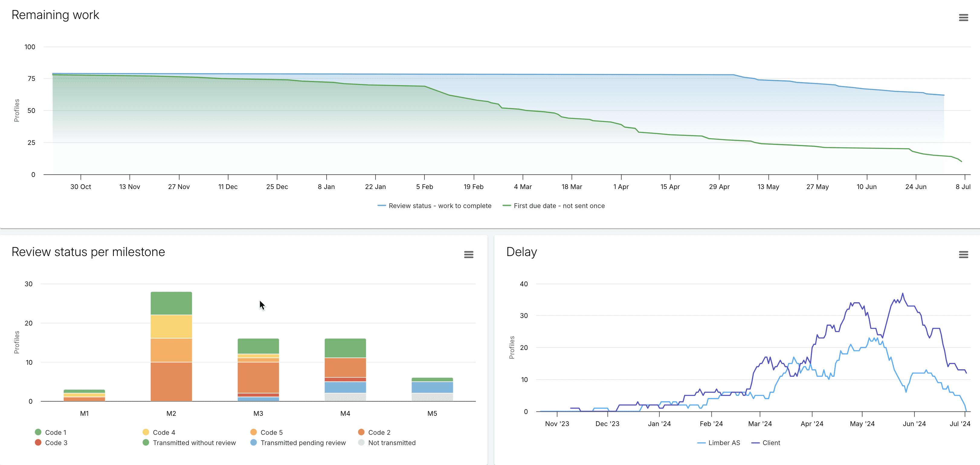Toggle Code 3 legend entry
This screenshot has height=465, width=980.
click(x=56, y=443)
